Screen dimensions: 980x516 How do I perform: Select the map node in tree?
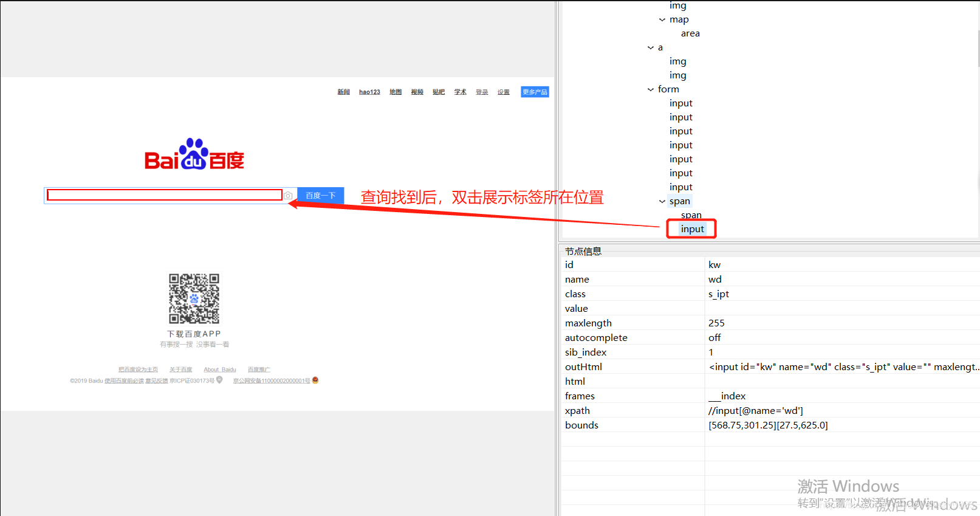tap(679, 19)
